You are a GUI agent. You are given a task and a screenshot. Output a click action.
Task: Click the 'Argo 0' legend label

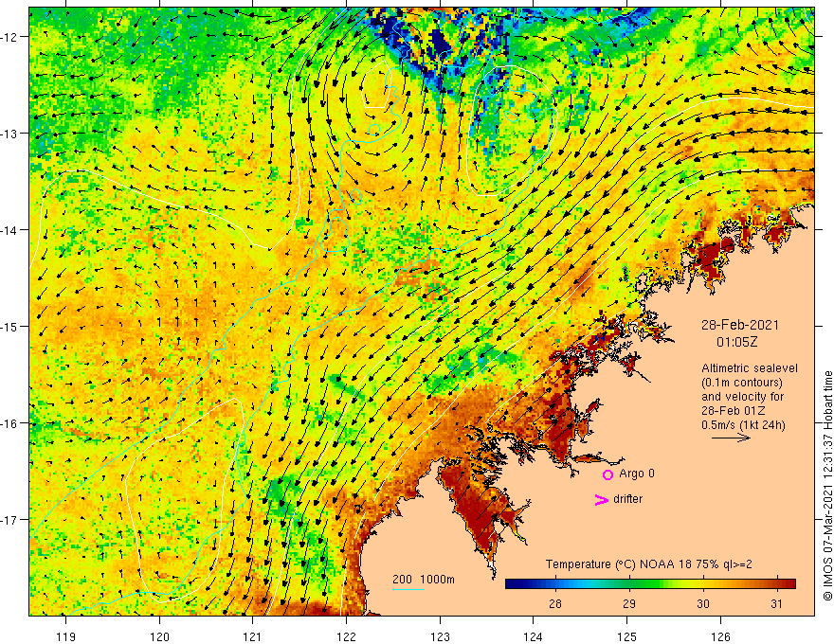[637, 474]
